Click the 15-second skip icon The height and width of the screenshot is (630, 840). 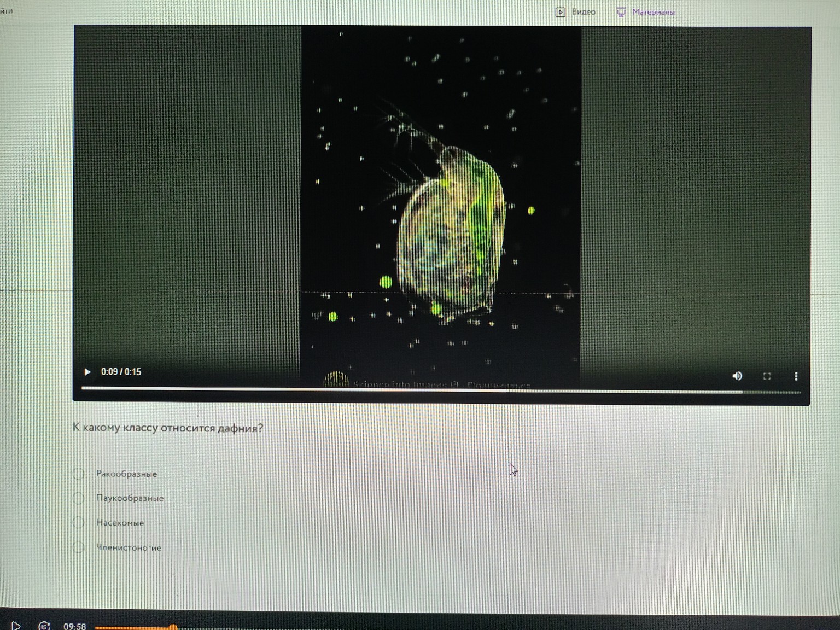[44, 626]
